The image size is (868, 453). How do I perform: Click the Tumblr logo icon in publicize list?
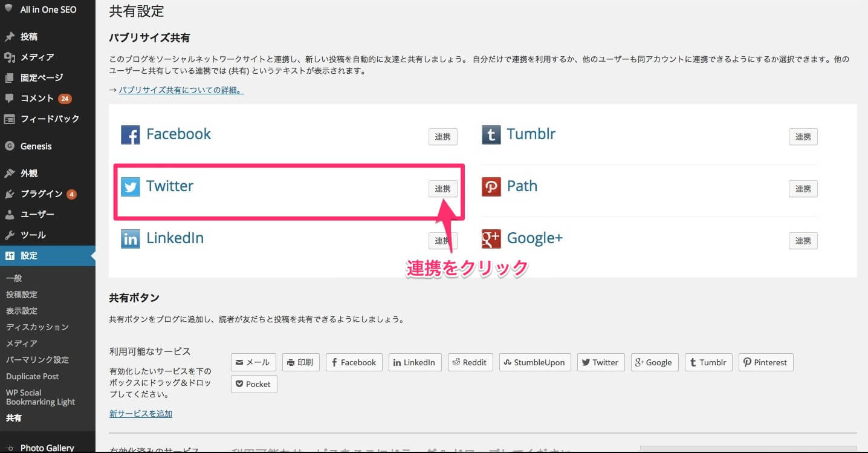click(x=491, y=135)
